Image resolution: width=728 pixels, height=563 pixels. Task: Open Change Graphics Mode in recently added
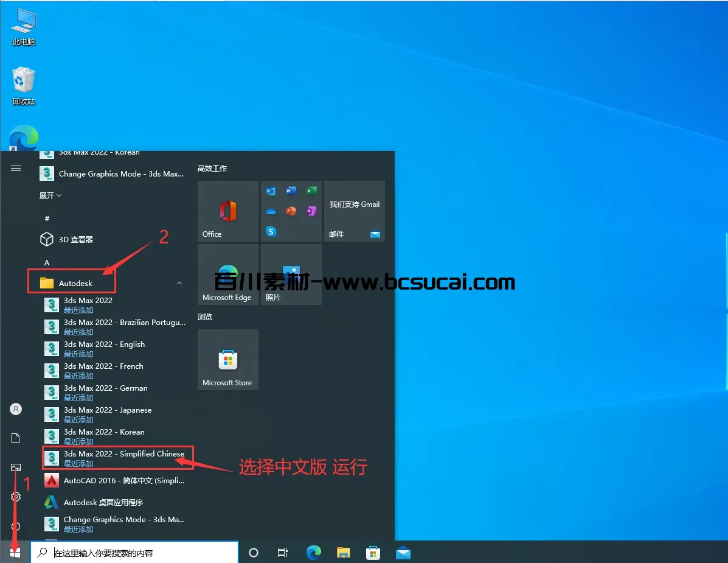(x=113, y=173)
